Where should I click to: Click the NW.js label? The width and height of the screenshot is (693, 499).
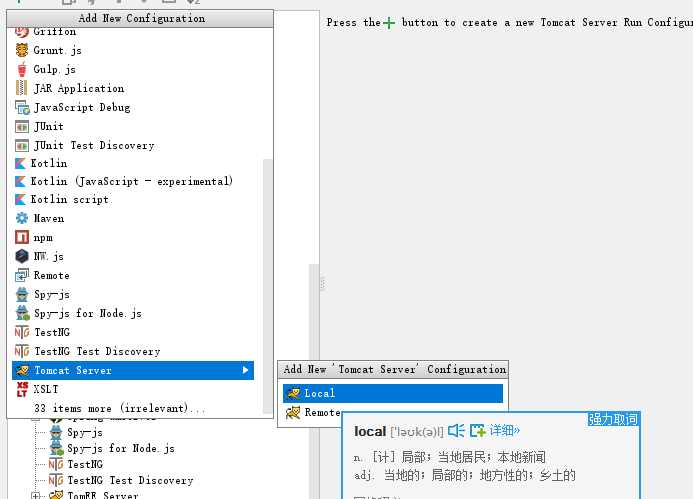click(x=49, y=256)
